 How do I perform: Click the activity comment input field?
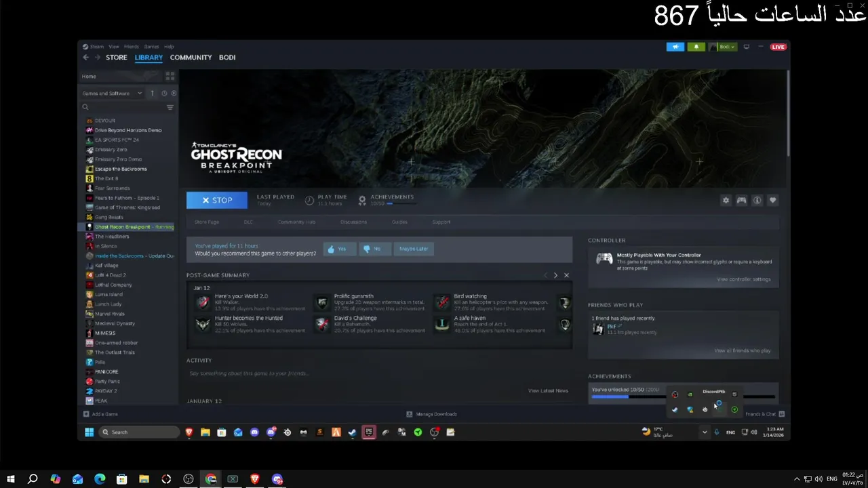378,373
